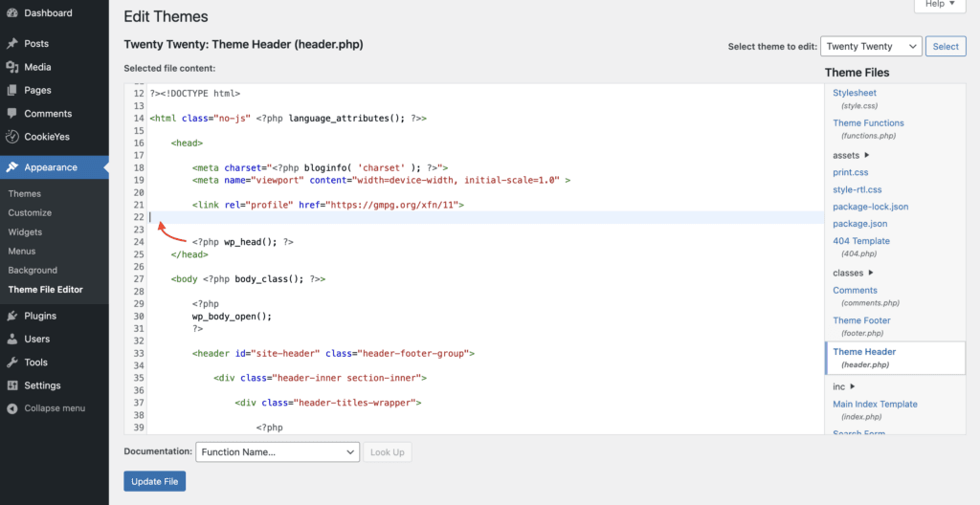This screenshot has height=505, width=980.
Task: Click the Posts pushpin icon
Action: point(11,44)
